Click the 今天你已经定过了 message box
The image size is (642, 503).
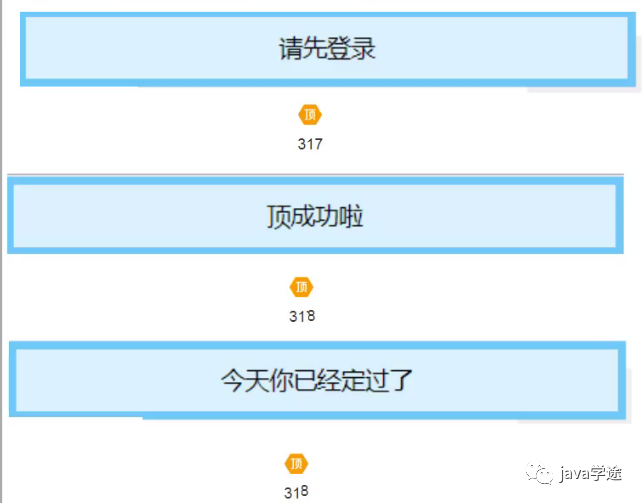tap(316, 380)
